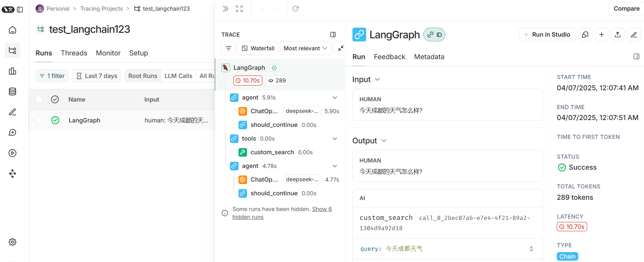
Task: Switch to Threads tab
Action: coord(74,53)
